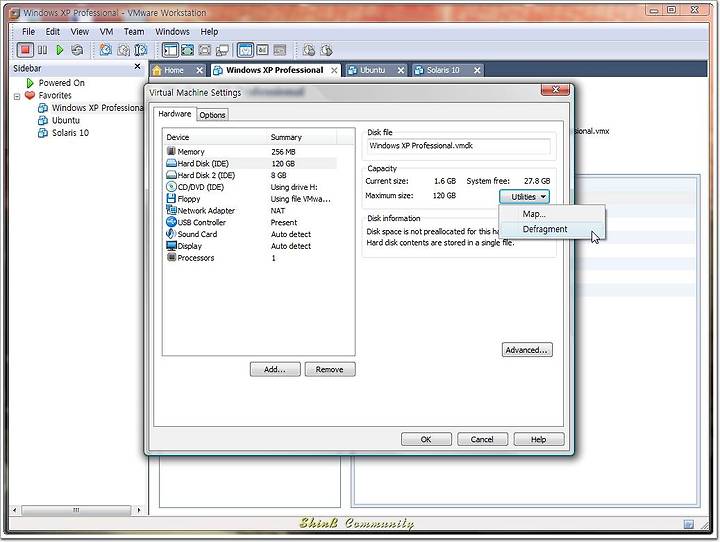Select the Processors device
Image resolution: width=720 pixels, height=542 pixels.
[x=251, y=258]
